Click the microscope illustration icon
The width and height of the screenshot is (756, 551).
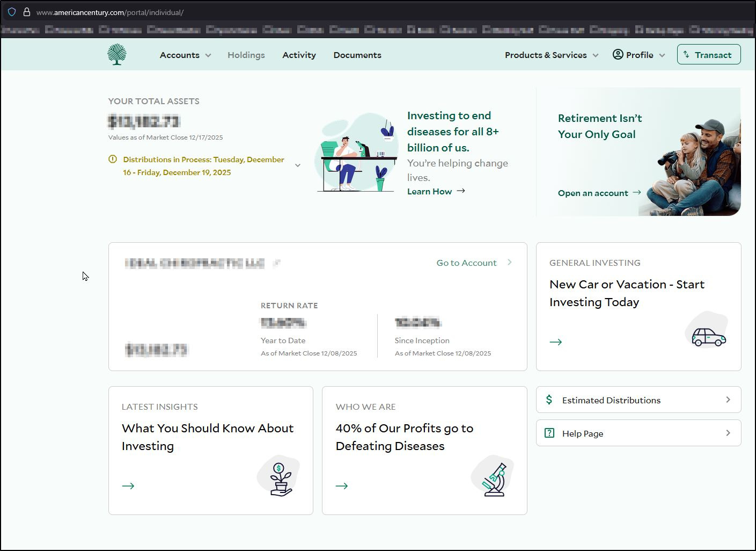tap(493, 477)
